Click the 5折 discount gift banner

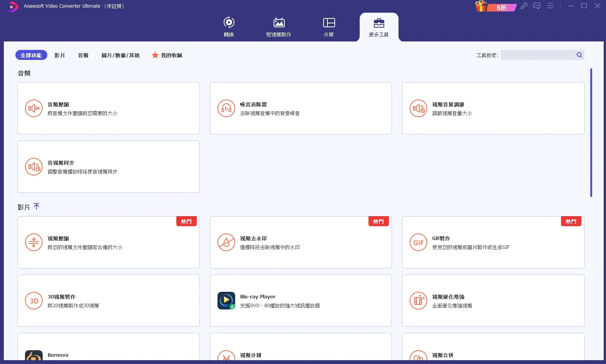click(x=496, y=7)
